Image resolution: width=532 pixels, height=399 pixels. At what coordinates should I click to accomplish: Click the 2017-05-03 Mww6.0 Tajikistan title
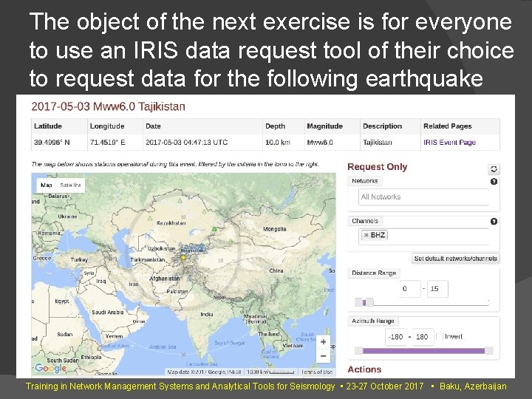[108, 106]
